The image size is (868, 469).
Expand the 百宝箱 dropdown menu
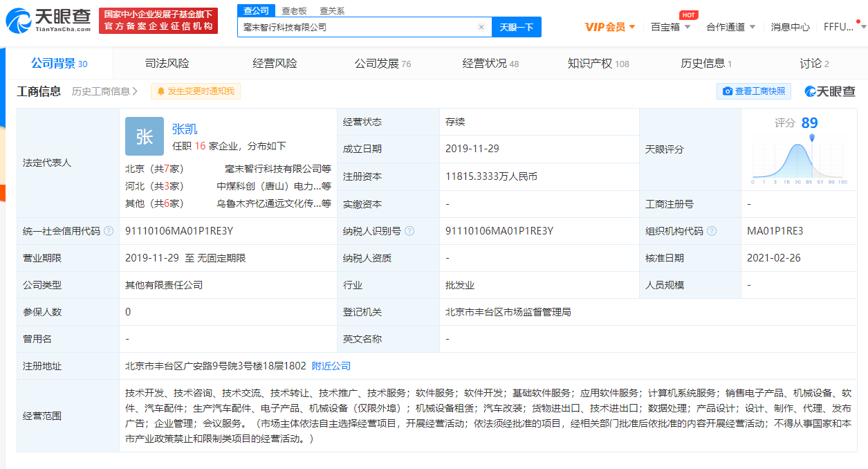point(670,27)
